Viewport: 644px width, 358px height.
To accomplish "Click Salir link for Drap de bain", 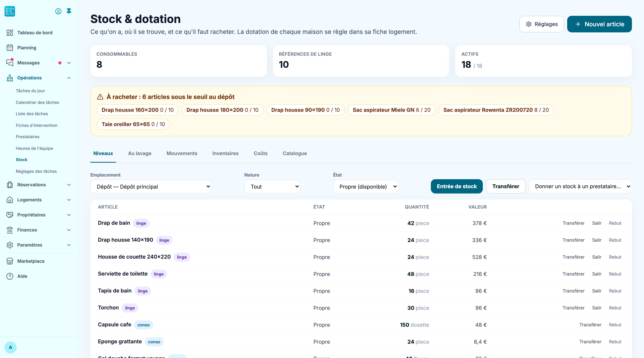I will pyautogui.click(x=597, y=223).
